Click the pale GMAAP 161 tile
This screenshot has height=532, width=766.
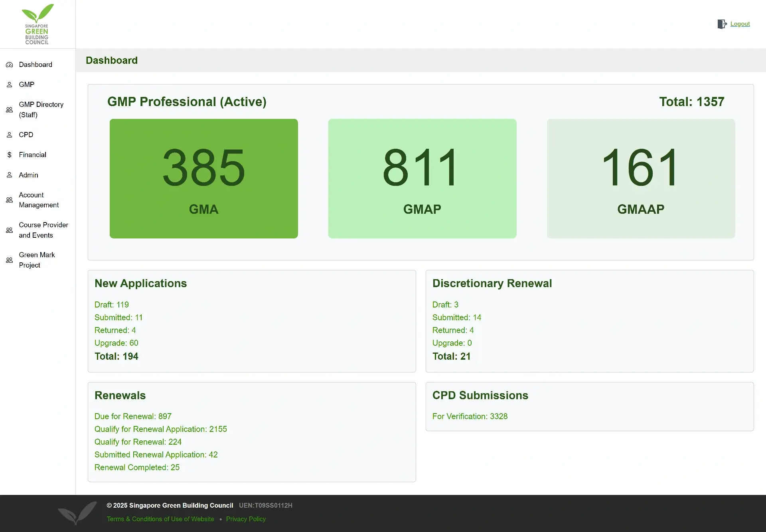(x=641, y=179)
